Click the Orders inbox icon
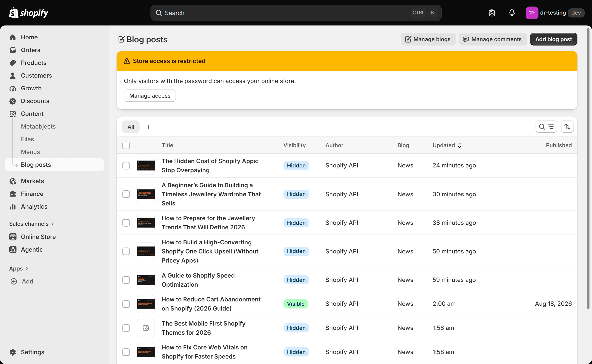This screenshot has height=364, width=592. (x=13, y=50)
